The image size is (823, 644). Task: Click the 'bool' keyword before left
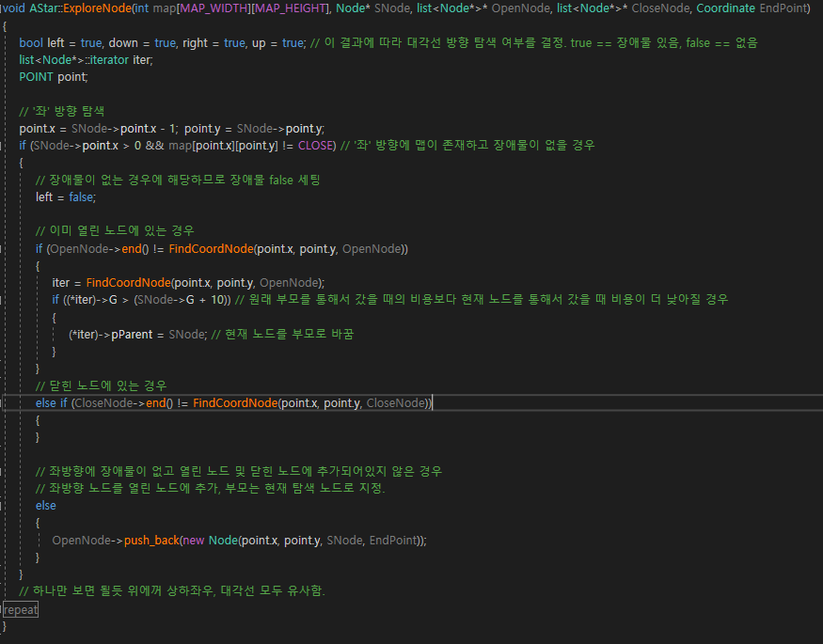point(31,43)
